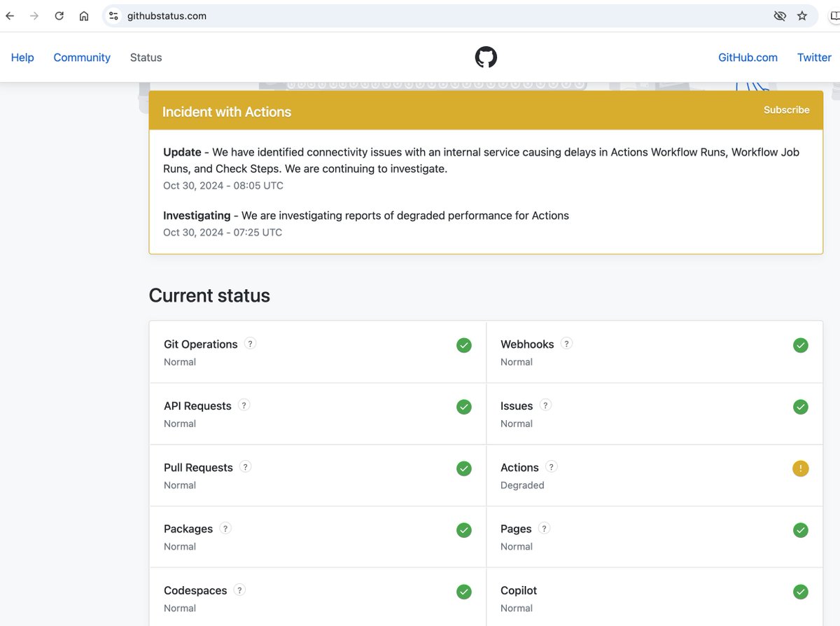Click the green check for Packages
This screenshot has width=840, height=626.
point(463,530)
